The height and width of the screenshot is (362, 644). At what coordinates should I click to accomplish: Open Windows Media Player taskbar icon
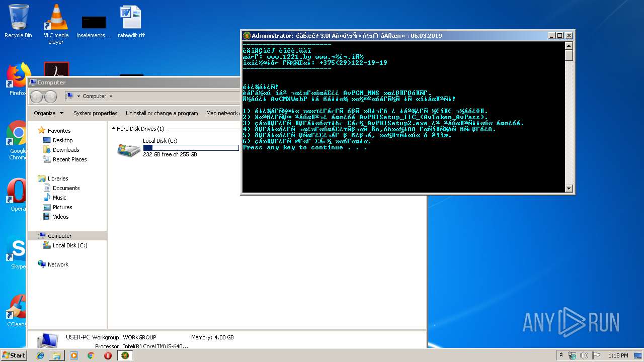(74, 355)
